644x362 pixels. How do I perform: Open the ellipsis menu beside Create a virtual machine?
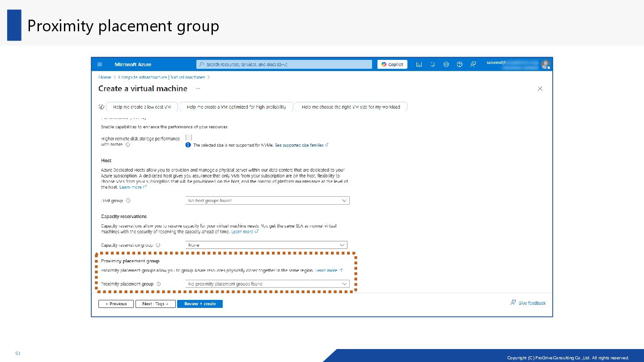[198, 88]
